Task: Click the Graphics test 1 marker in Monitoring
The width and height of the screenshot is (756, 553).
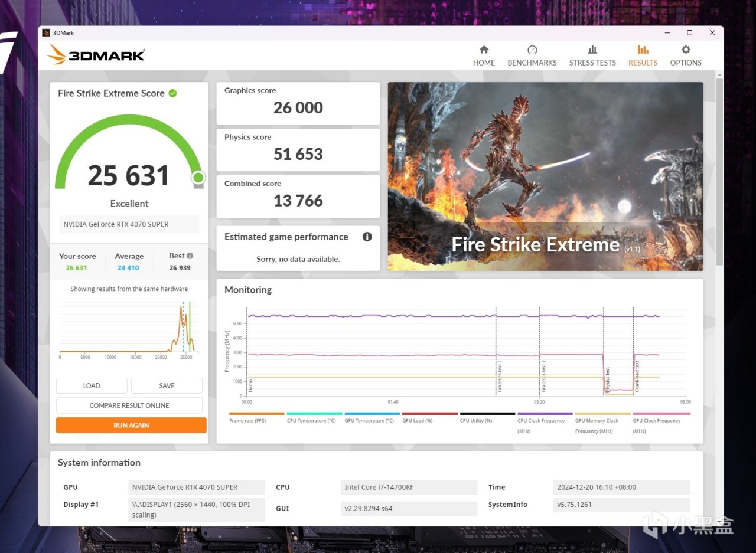Action: pyautogui.click(x=499, y=376)
